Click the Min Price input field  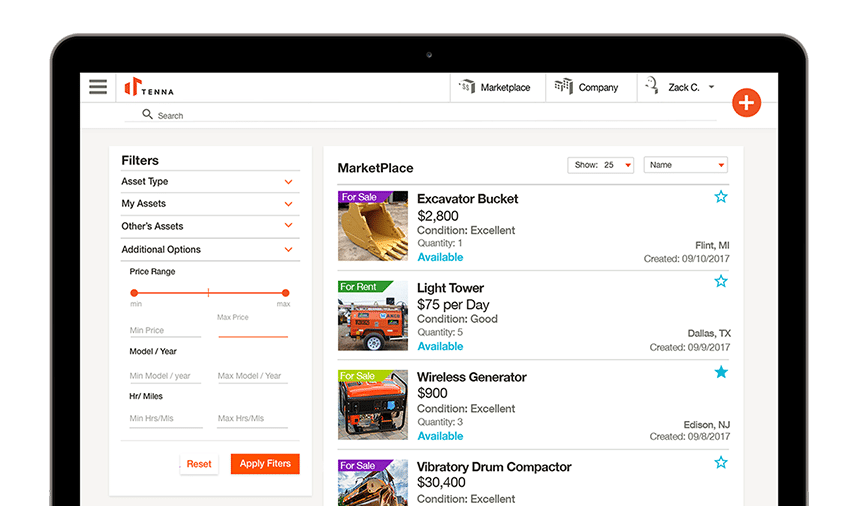pos(165,330)
